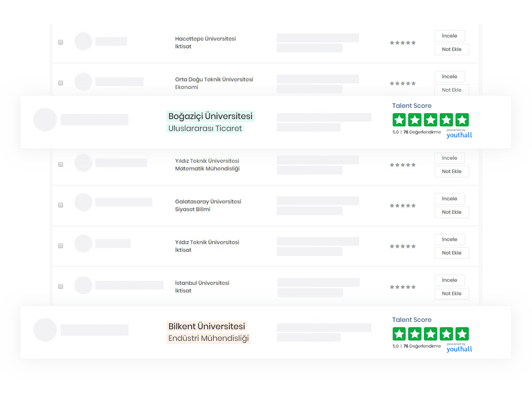Add note to Galatasaray Üniversitesi candidate
Screen dimensions: 532x398
(x=451, y=212)
